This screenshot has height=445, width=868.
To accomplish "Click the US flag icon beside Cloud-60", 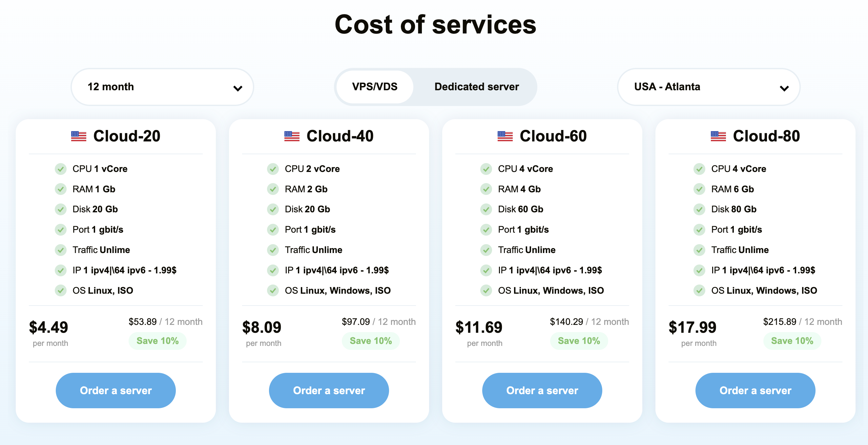I will pyautogui.click(x=505, y=136).
